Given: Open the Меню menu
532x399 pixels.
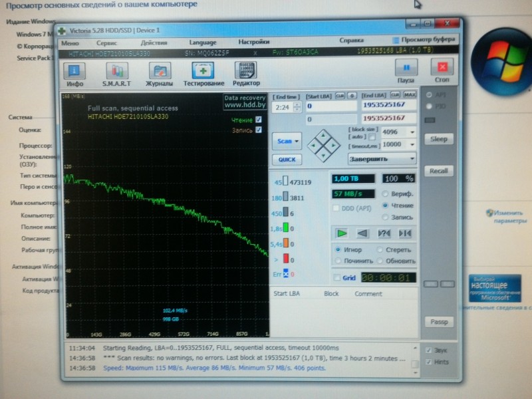Looking at the screenshot, I should pos(70,43).
